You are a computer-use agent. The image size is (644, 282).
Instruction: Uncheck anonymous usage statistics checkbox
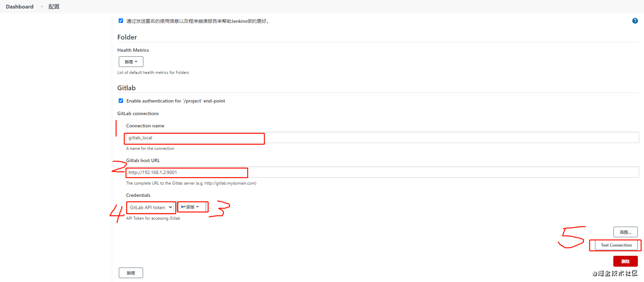click(121, 21)
